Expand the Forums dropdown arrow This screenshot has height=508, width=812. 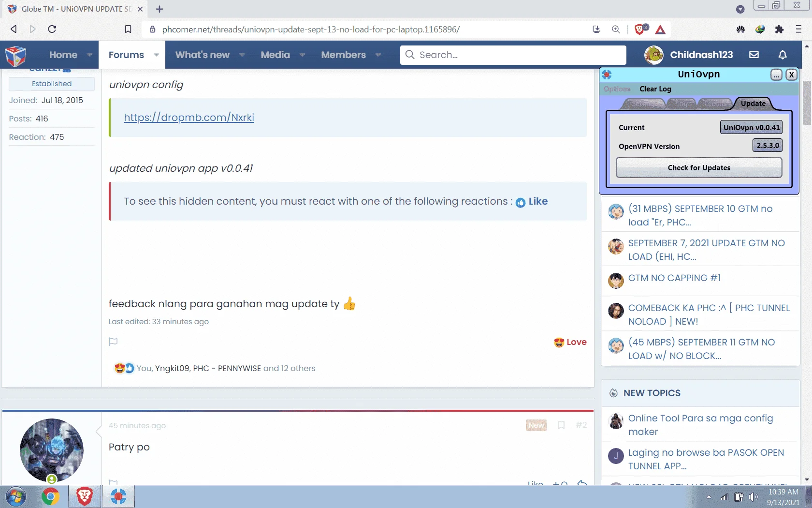coord(156,55)
